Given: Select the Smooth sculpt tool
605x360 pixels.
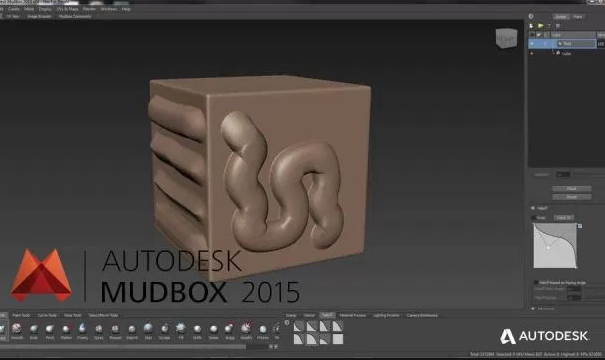Looking at the screenshot, I should 17,329.
